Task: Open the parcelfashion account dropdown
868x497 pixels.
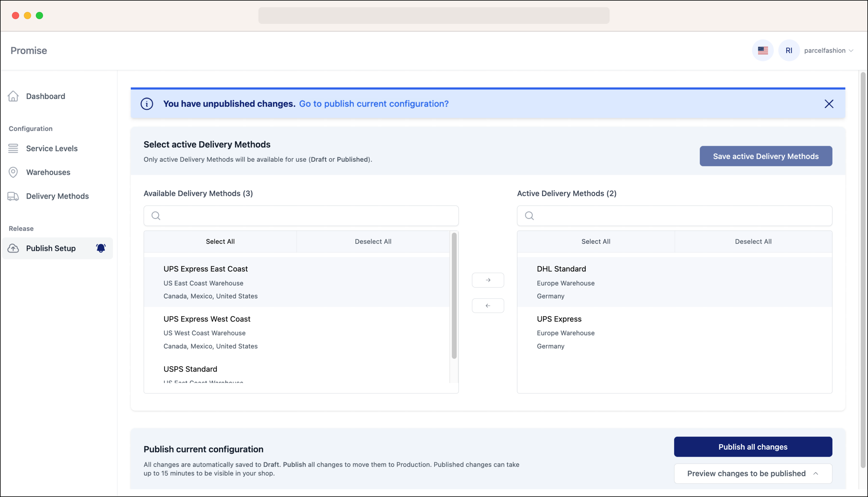Action: 829,50
